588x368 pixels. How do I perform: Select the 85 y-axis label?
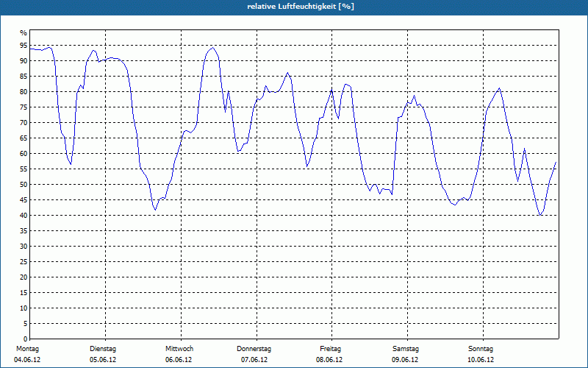pyautogui.click(x=24, y=77)
